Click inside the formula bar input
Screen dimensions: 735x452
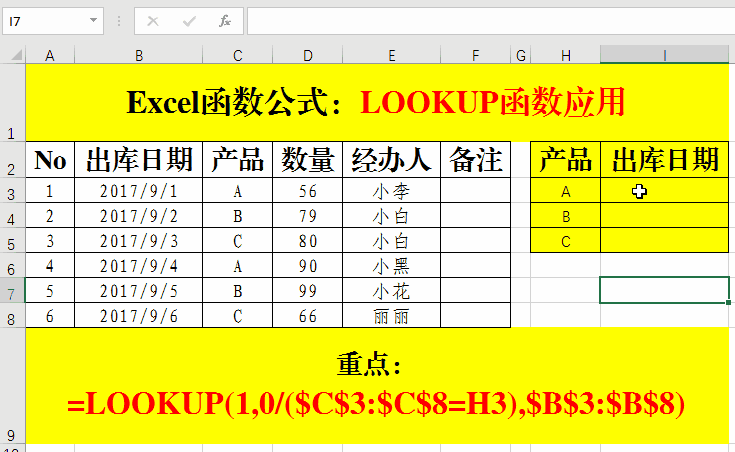click(x=491, y=21)
